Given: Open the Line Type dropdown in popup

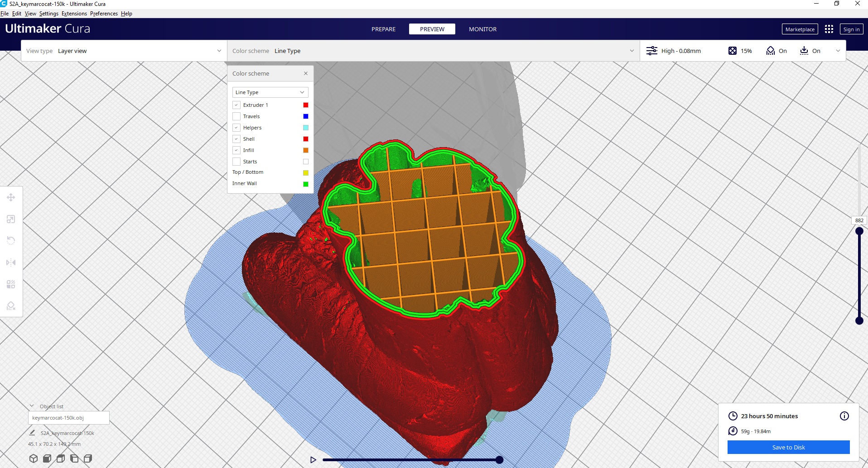Looking at the screenshot, I should 270,92.
